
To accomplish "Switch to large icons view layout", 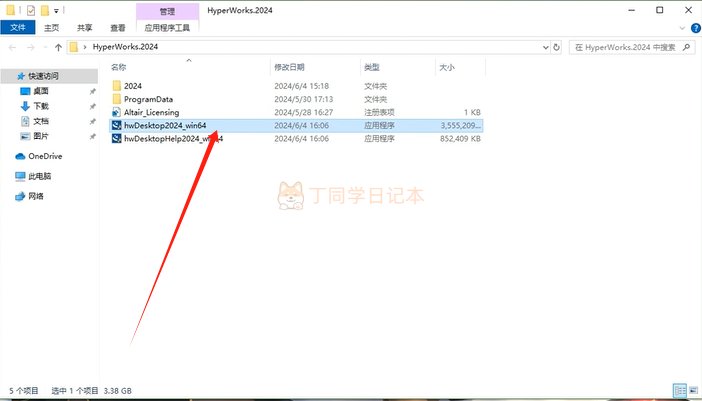I will coord(693,390).
